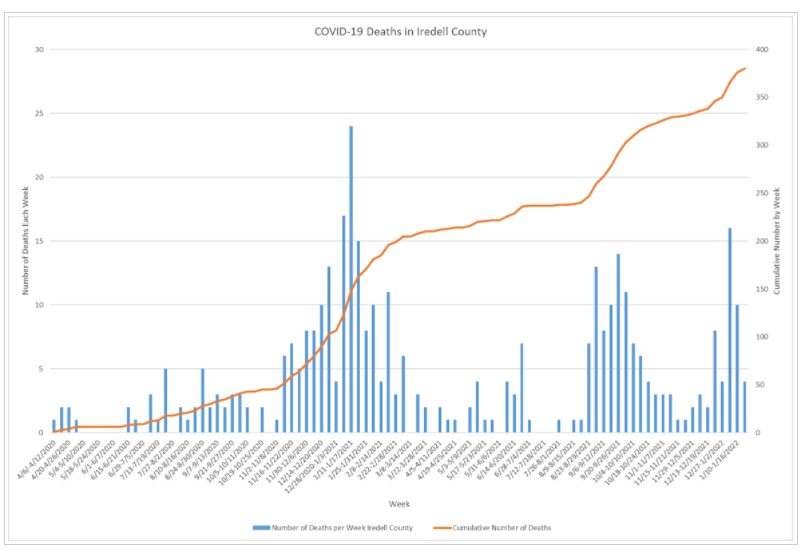
Task: Click the 200 tick label on the right axis
Action: [x=759, y=241]
